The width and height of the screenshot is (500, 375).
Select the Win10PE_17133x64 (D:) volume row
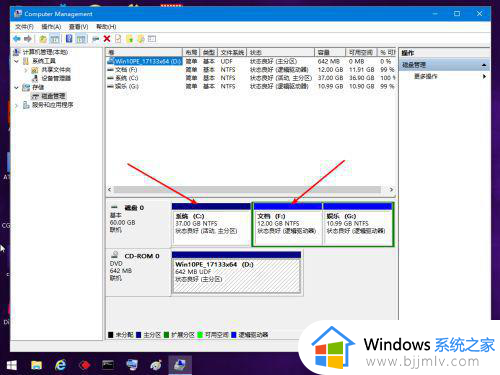251,61
